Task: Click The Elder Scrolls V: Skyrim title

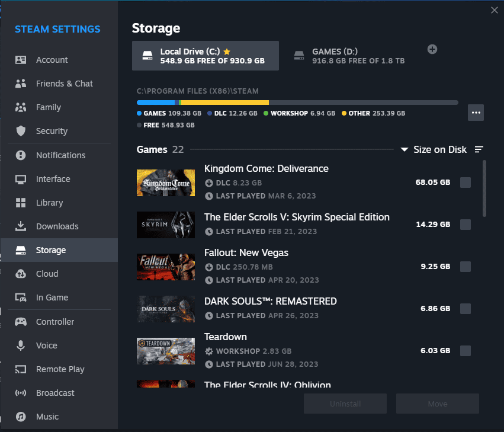Action: (297, 217)
